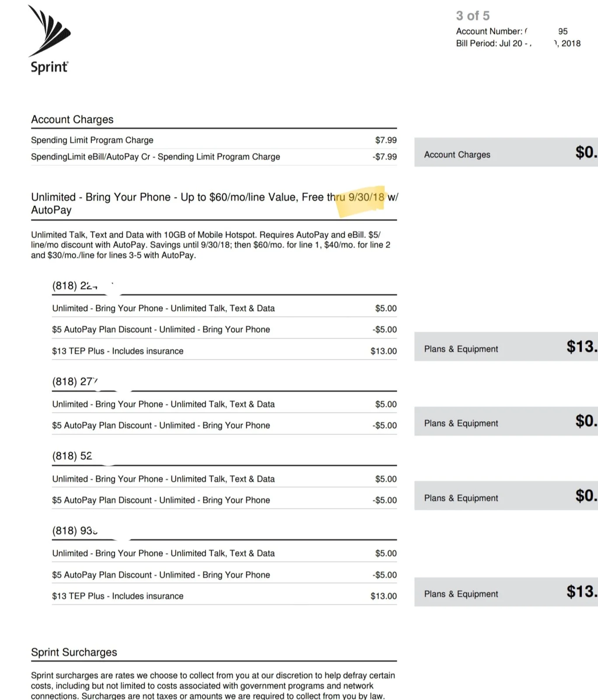
Task: Select the SpendingLimit eBill/AutoPay Cr line
Action: 214,157
